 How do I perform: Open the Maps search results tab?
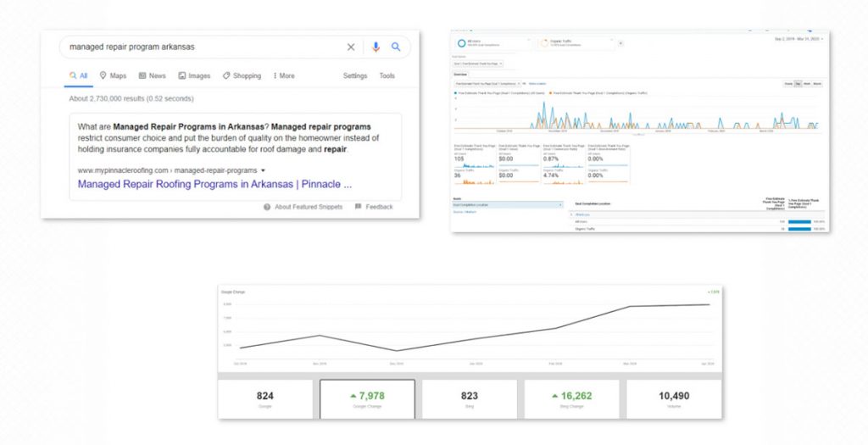click(x=113, y=75)
